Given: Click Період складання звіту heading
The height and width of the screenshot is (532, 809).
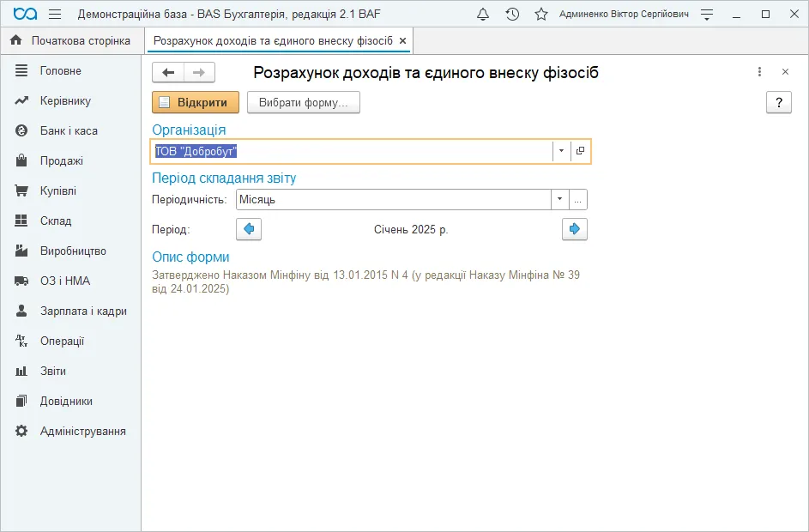Looking at the screenshot, I should pos(224,178).
